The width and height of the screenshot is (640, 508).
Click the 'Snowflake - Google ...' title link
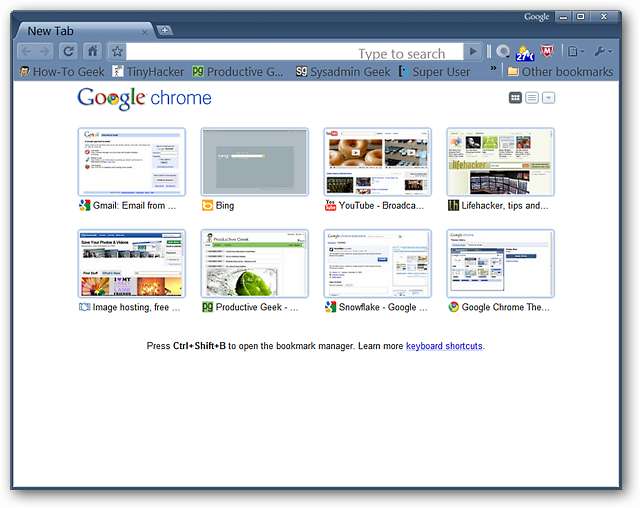[383, 307]
